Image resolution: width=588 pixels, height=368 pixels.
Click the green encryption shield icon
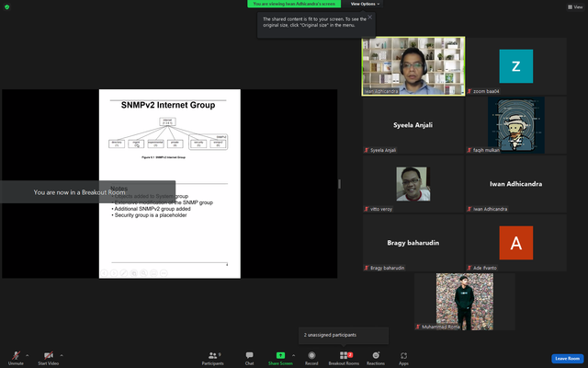point(6,6)
